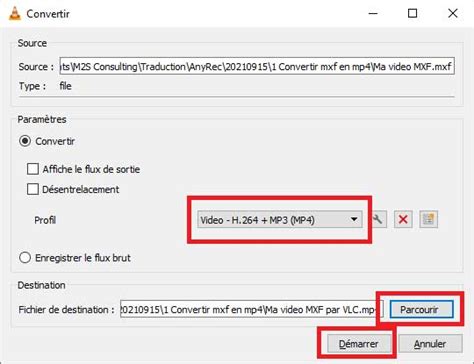Select Enregistrer le flux brut option
The image size is (474, 364).
tap(25, 258)
